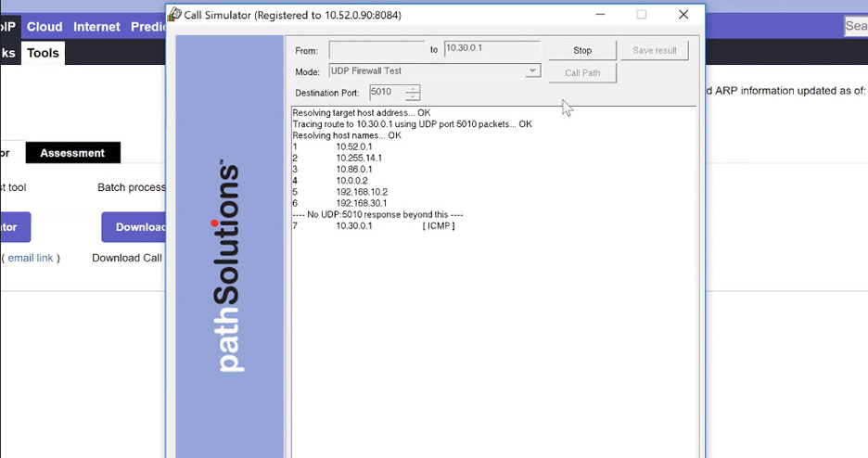Viewport: 868px width, 458px height.
Task: Open the Internet navigation tab
Action: pyautogui.click(x=96, y=27)
